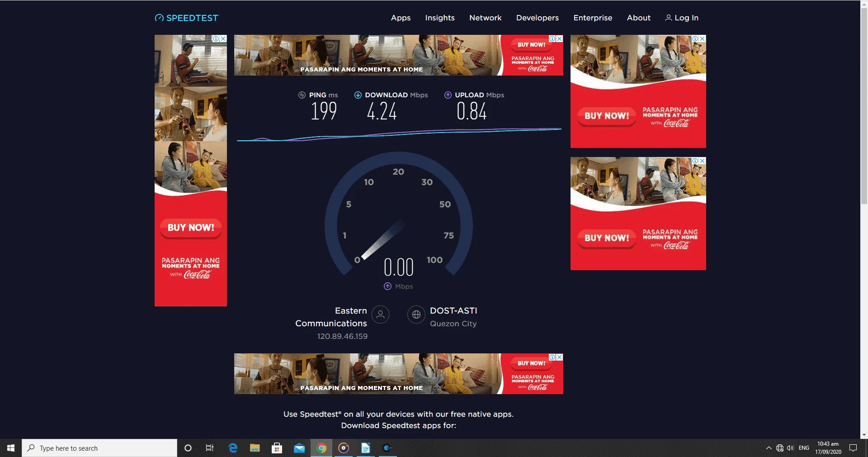Click the ENG language indicator
This screenshot has width=868, height=457.
(x=804, y=448)
